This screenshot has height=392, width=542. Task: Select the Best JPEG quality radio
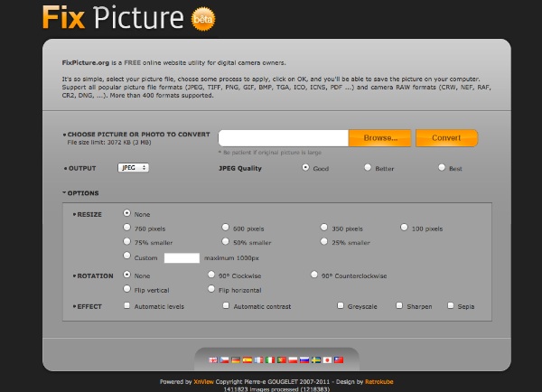(x=442, y=167)
